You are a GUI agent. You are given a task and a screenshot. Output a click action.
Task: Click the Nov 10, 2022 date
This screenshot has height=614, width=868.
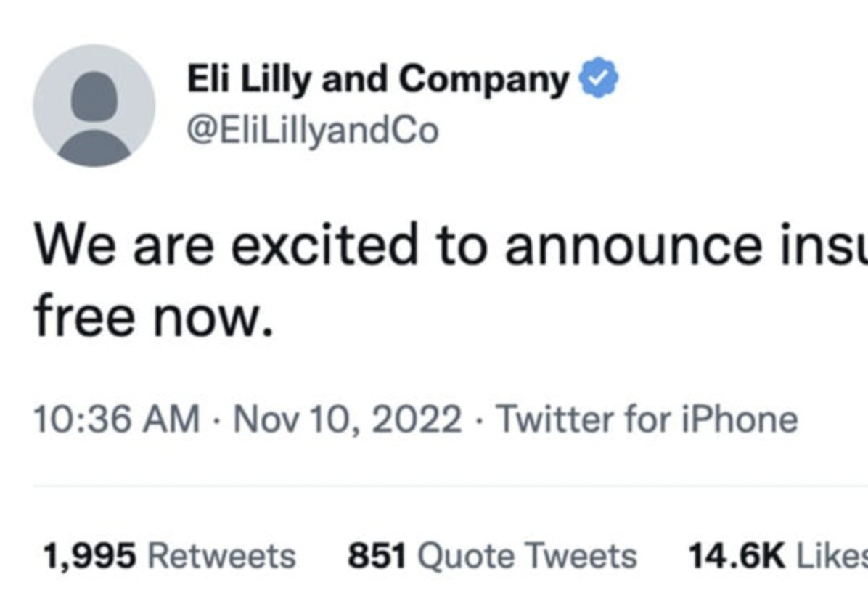tap(347, 419)
